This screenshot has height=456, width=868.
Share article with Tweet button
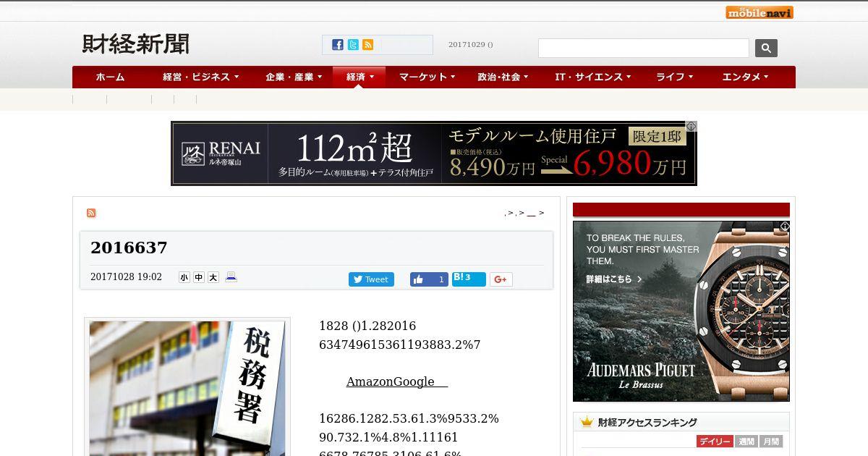coord(371,279)
